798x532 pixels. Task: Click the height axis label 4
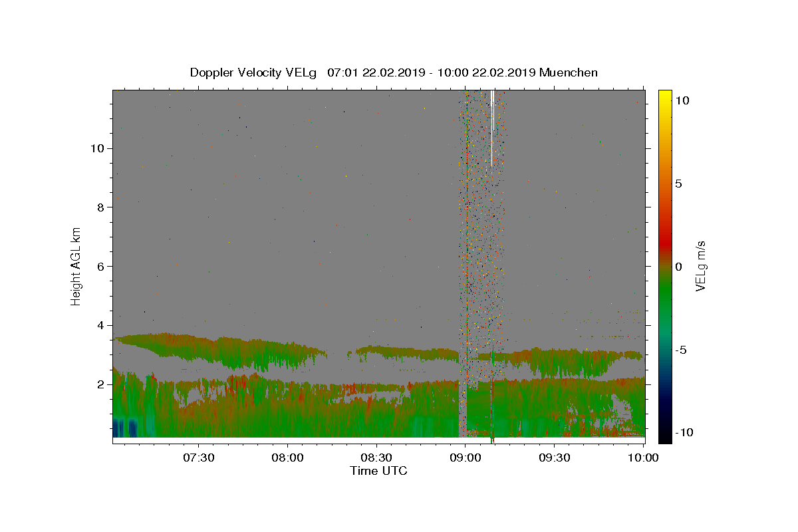(x=100, y=325)
